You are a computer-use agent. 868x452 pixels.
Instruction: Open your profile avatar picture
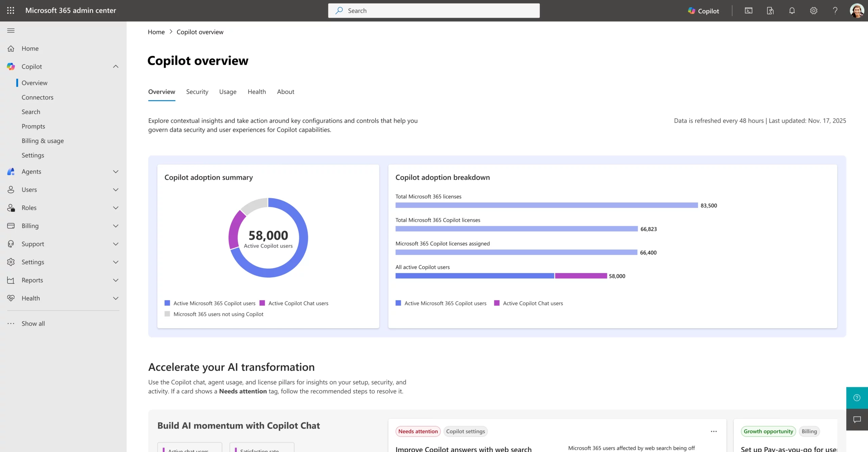point(857,11)
